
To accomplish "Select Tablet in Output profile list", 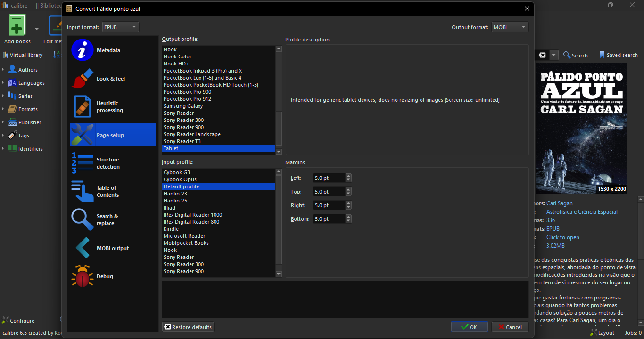I will (219, 148).
